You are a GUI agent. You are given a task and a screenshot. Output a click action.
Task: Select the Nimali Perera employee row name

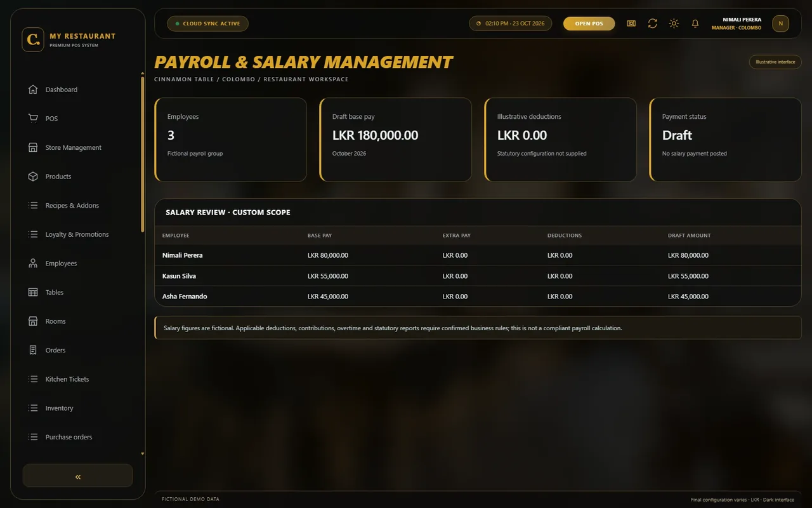click(183, 255)
